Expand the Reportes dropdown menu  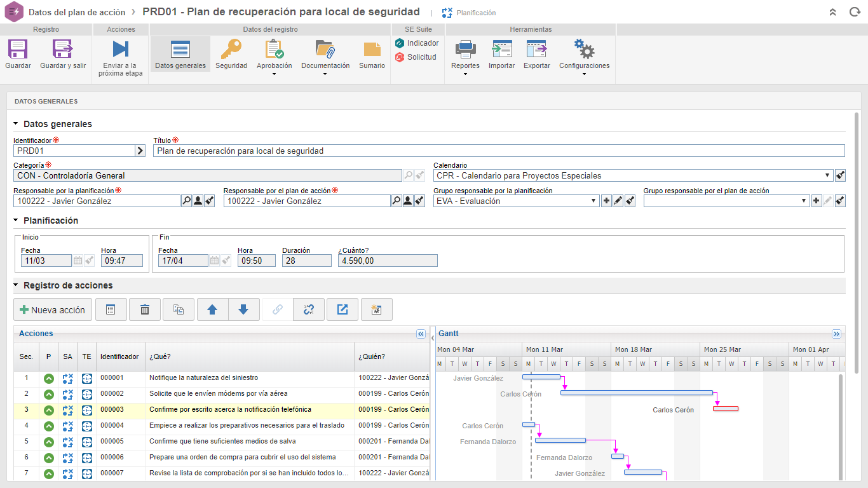click(465, 74)
